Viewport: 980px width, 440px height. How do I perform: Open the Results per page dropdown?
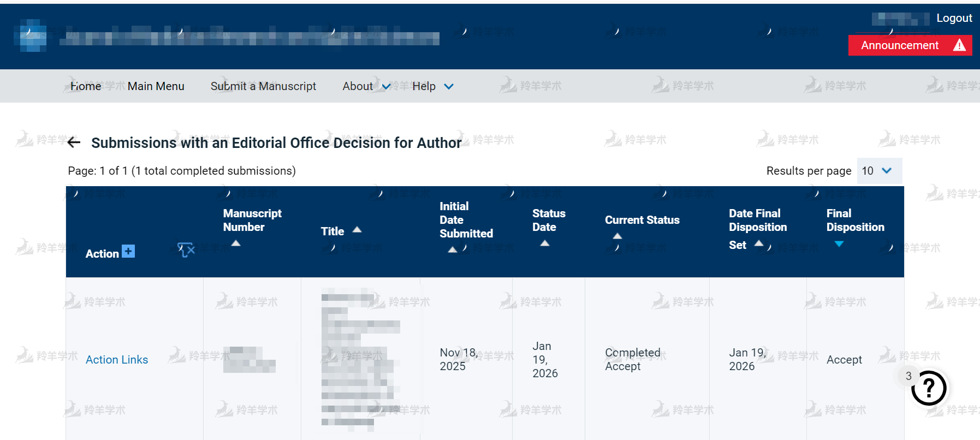tap(879, 171)
